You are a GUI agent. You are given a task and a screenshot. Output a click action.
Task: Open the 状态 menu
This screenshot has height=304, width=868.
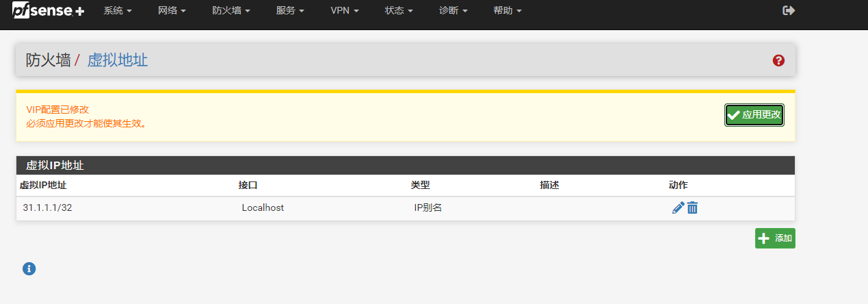tap(398, 11)
